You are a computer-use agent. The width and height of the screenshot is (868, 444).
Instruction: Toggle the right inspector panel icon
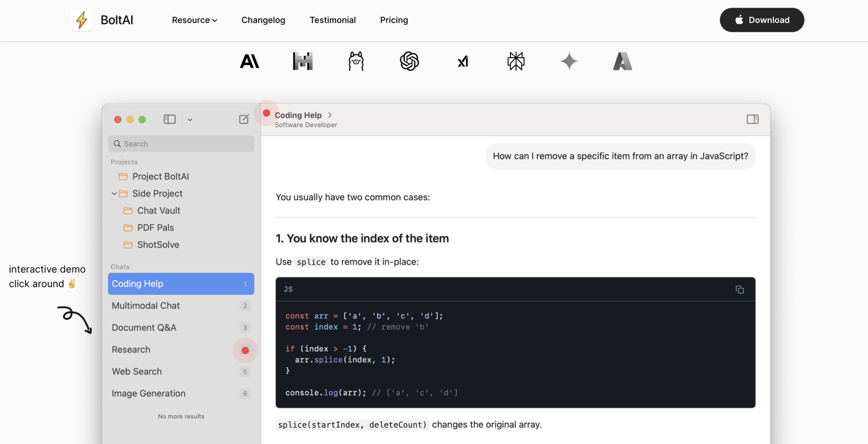coord(752,119)
